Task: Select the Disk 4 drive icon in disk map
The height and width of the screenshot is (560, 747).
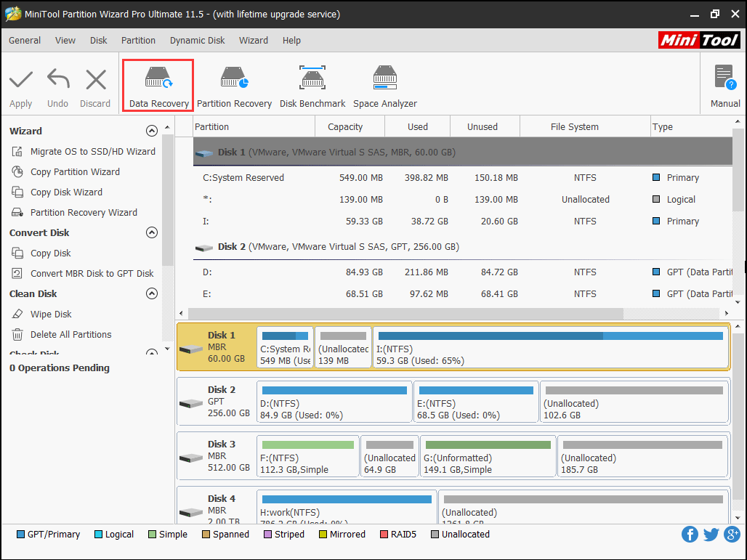Action: 191,513
